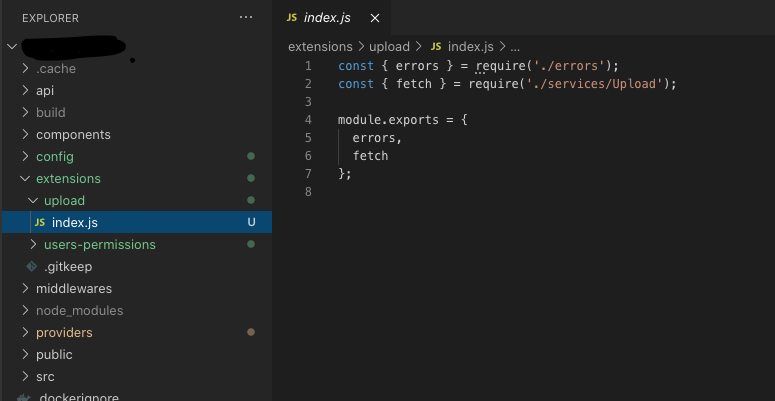Screen dimensions: 775x401
Task: Click users-permissions git status dot
Action: [251, 244]
